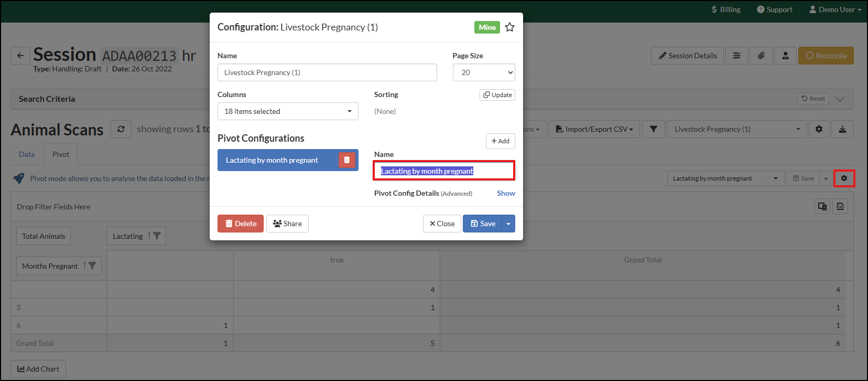
Task: Click the pivot Name input field
Action: [444, 171]
